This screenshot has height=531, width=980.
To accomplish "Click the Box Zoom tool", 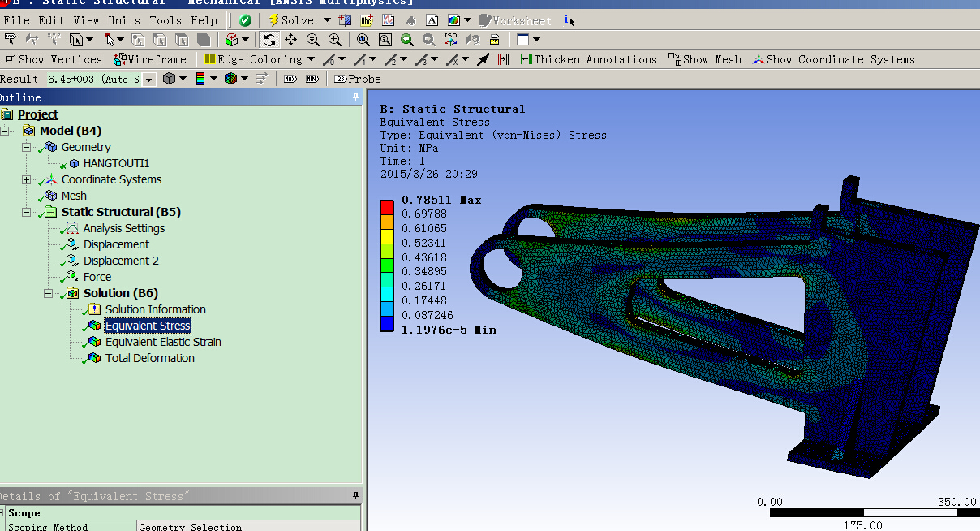I will (x=335, y=40).
